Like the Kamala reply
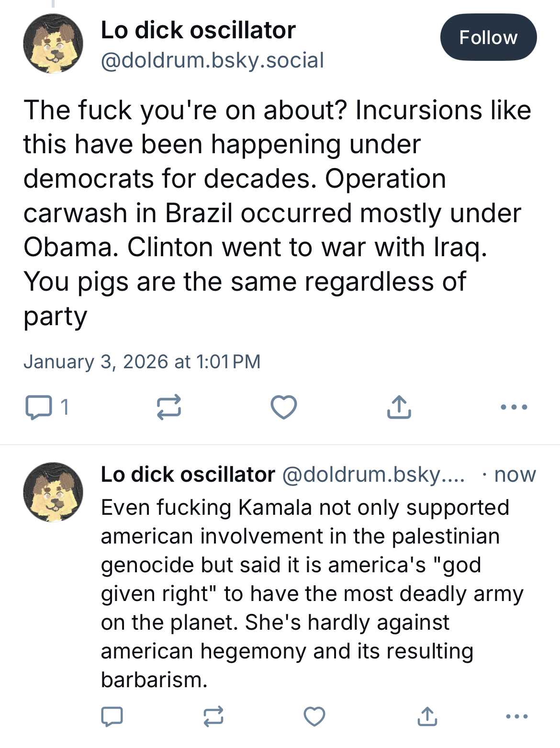This screenshot has width=560, height=748. pyautogui.click(x=314, y=716)
